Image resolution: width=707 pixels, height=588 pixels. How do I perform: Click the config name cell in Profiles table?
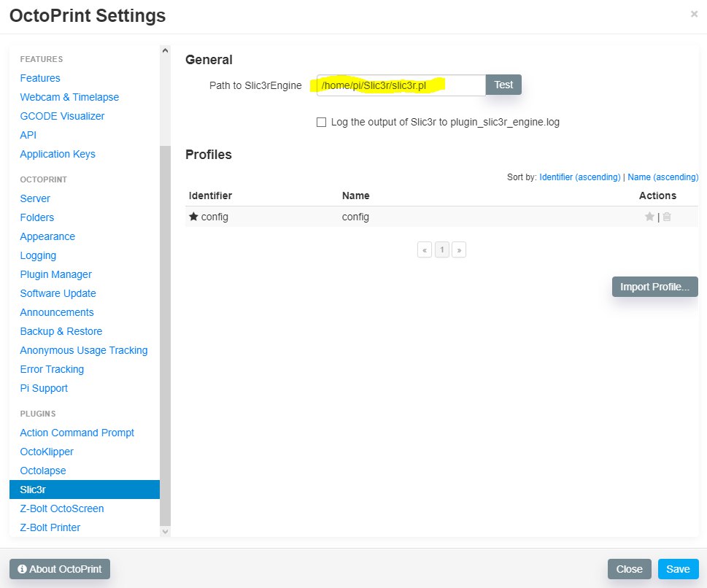coord(355,217)
